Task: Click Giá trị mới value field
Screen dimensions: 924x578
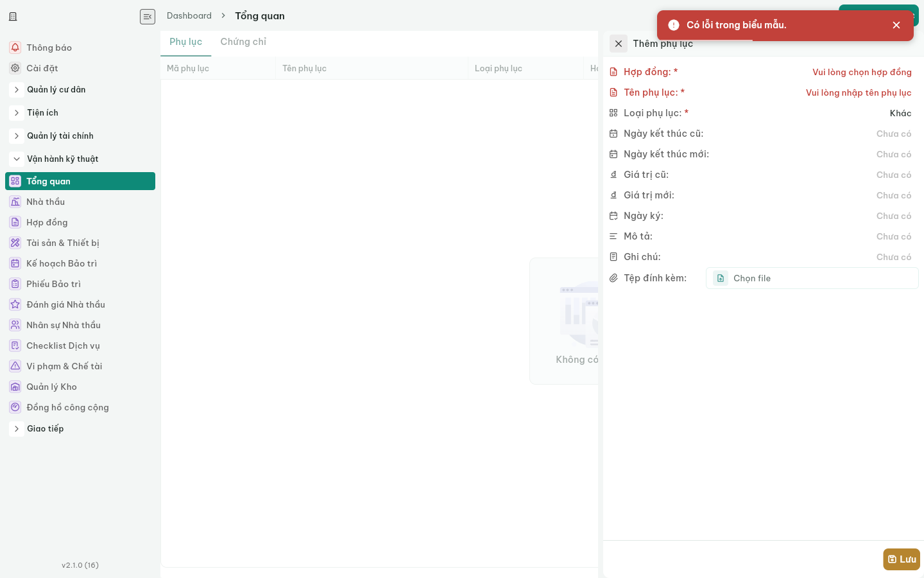Action: [x=894, y=195]
